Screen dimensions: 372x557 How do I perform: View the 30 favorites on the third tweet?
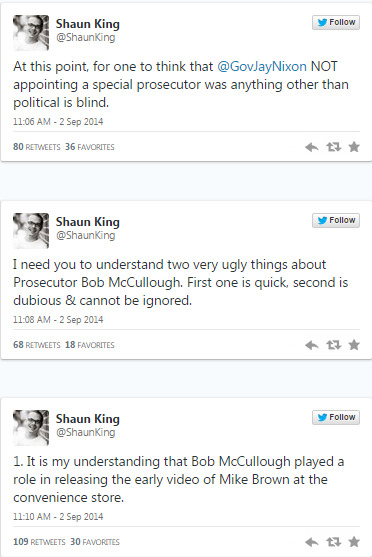point(95,542)
